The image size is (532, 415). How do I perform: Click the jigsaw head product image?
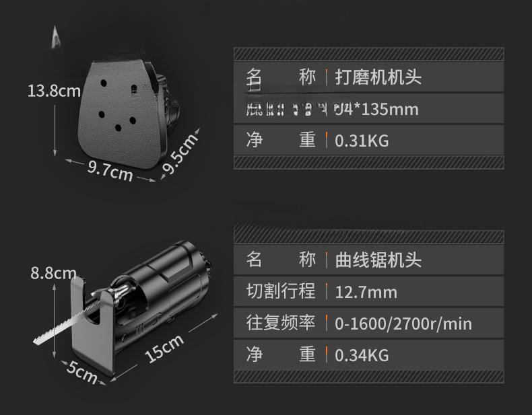(124, 307)
